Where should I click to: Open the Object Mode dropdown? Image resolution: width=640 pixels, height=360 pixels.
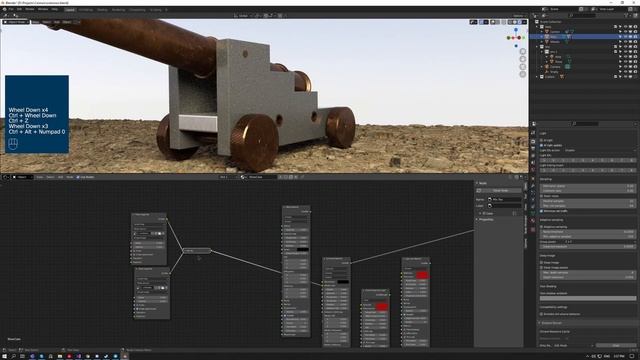tap(16, 22)
